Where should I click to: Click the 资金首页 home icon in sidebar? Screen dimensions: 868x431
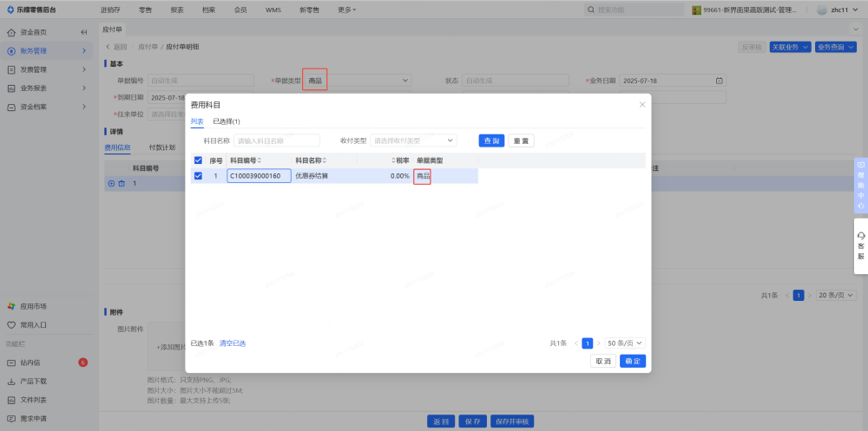(11, 32)
